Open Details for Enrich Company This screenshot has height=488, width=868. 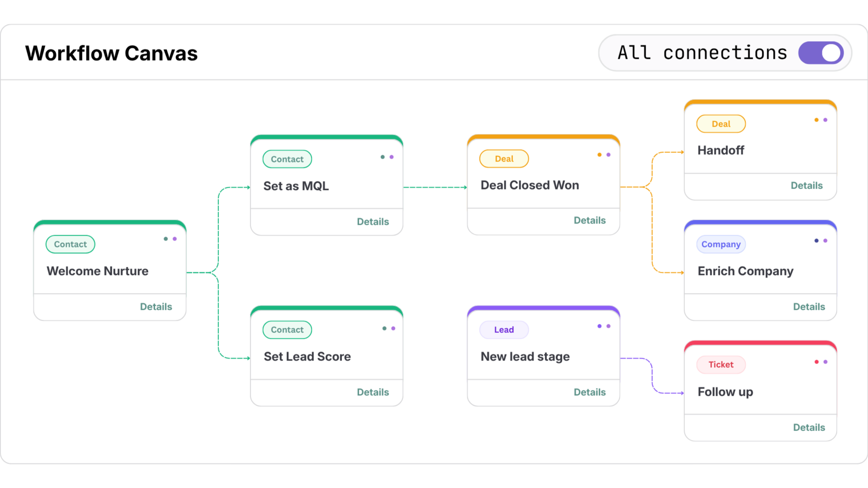tap(809, 307)
